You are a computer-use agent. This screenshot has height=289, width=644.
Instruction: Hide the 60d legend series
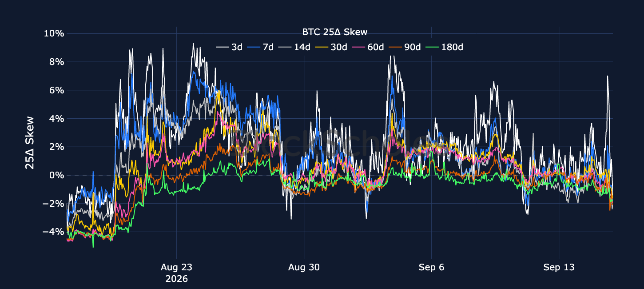point(367,47)
